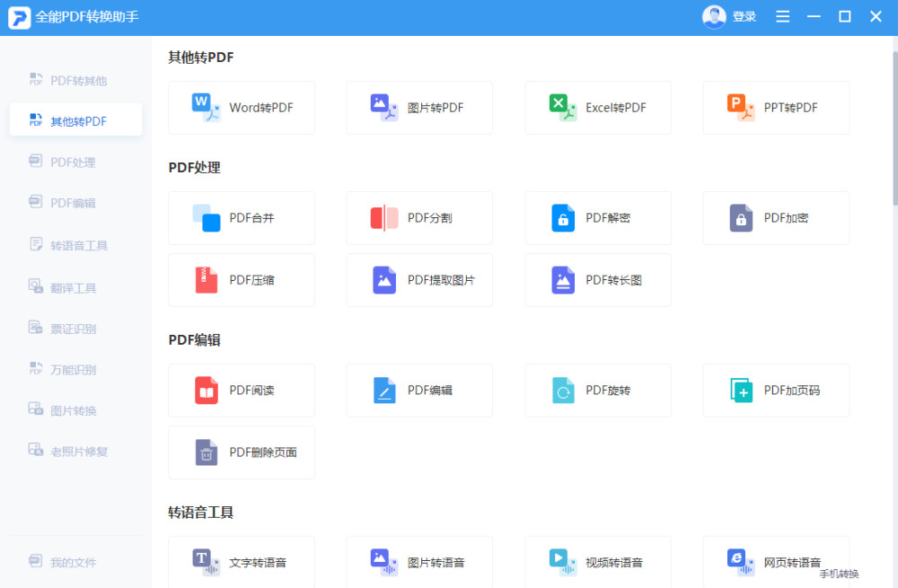Click the vertical scrollbar thumb
The height and width of the screenshot is (588, 898).
tap(895, 128)
